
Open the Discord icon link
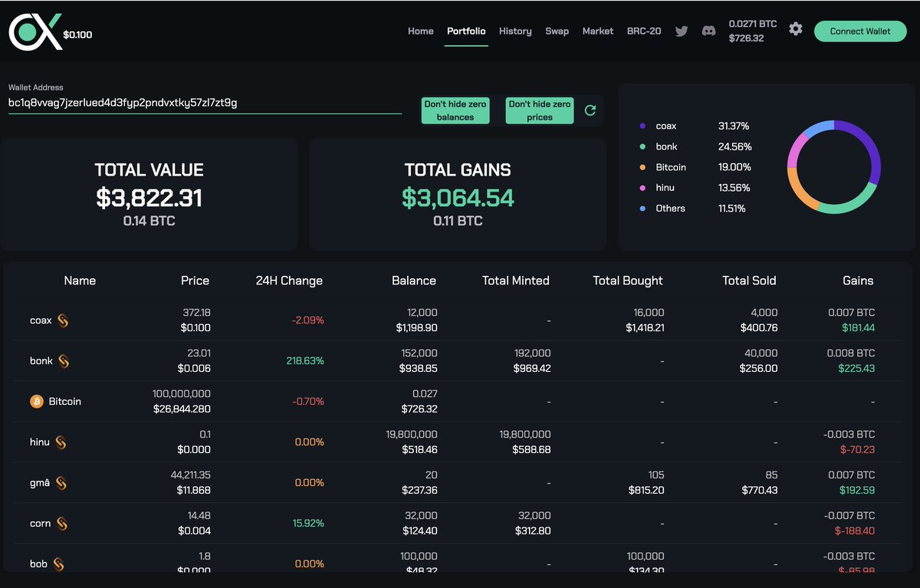708,31
